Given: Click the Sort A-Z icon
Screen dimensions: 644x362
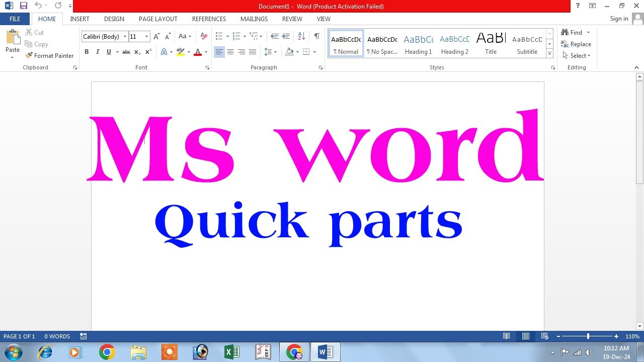Looking at the screenshot, I should coord(301,36).
